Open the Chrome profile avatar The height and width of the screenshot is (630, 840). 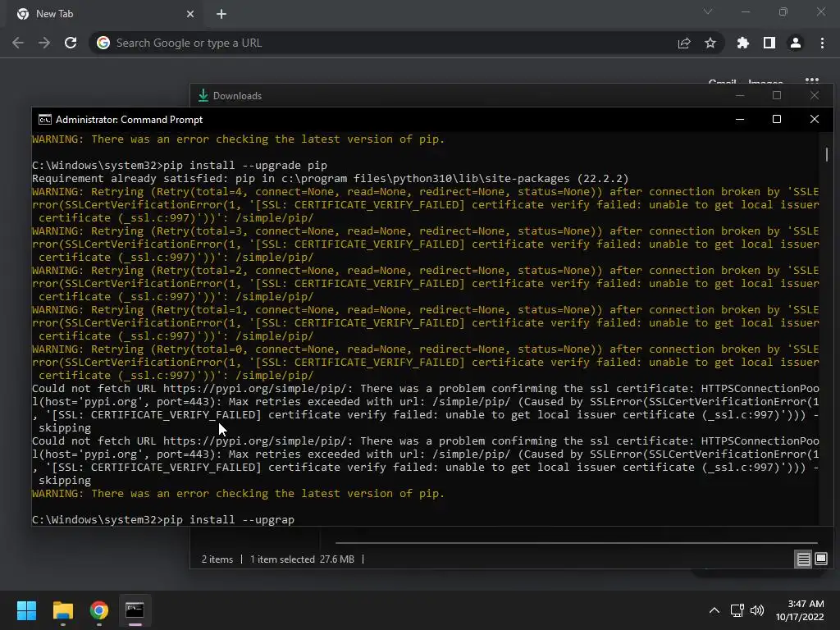coord(796,43)
